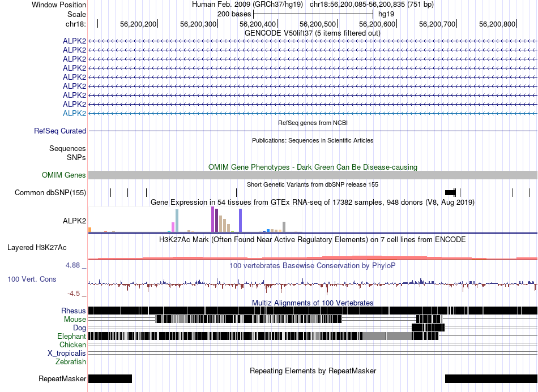Screen dimensions: 538x392
Task: Select the 56,200,200 ruler position label
Action: click(x=138, y=24)
